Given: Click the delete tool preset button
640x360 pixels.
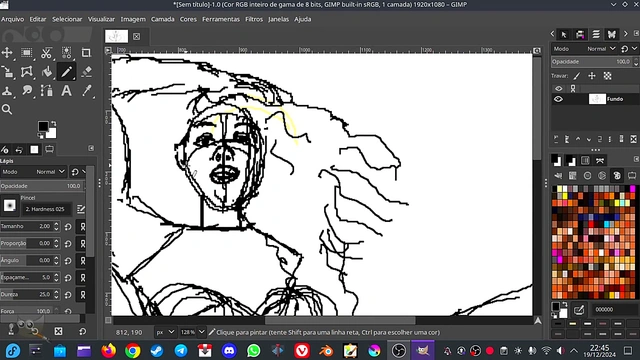Looking at the screenshot, I should point(58,331).
